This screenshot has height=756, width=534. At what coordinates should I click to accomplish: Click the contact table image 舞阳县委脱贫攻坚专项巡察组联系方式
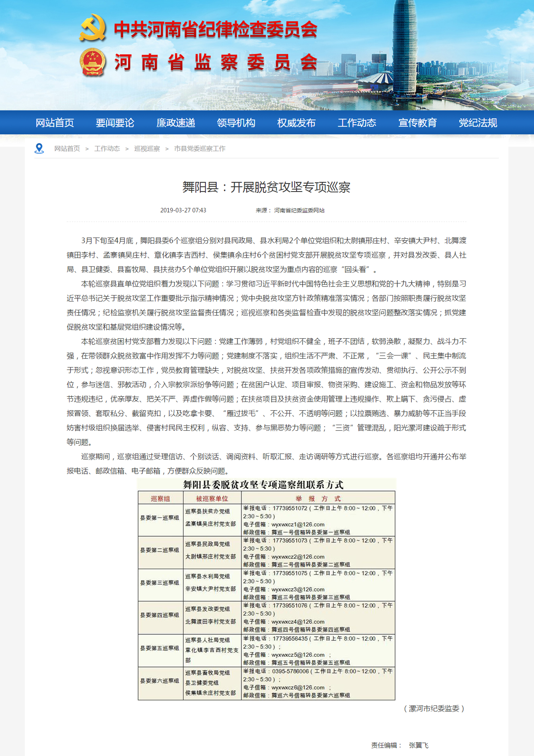coord(267,589)
